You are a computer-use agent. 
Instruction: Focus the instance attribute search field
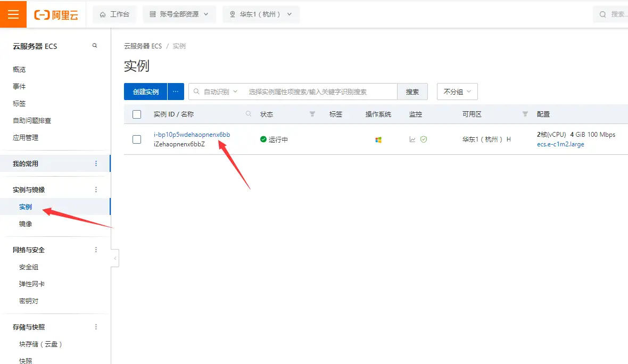(x=320, y=92)
